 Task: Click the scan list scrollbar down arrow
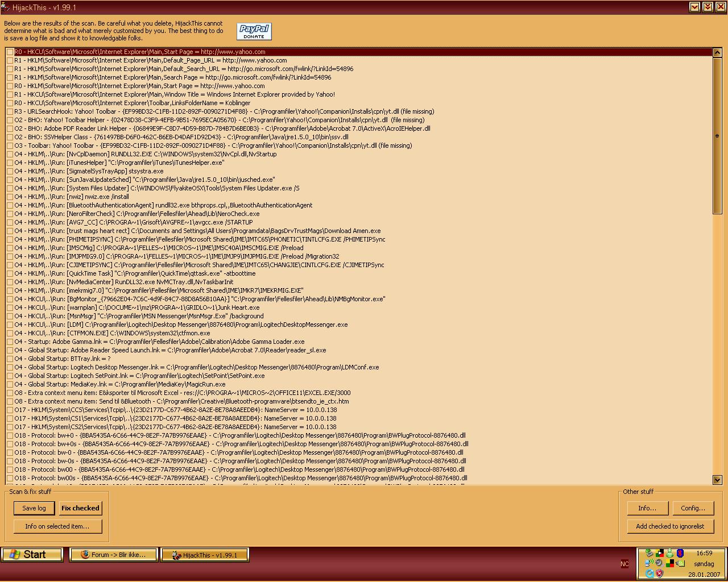point(717,480)
